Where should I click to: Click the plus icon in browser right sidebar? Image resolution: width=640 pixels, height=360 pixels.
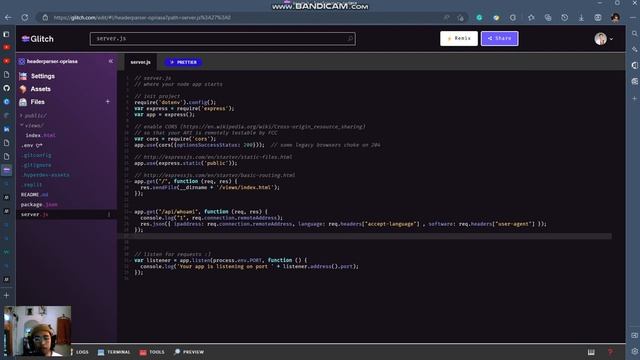coord(634,98)
